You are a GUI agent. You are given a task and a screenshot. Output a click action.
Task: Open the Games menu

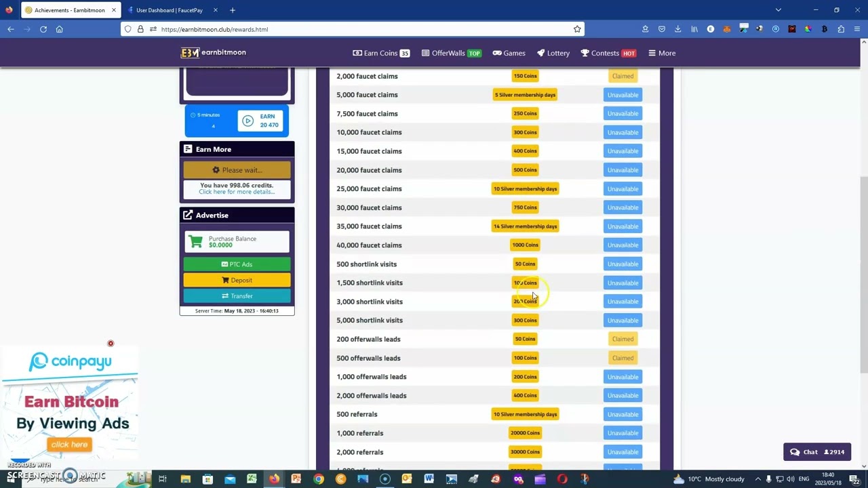point(509,53)
